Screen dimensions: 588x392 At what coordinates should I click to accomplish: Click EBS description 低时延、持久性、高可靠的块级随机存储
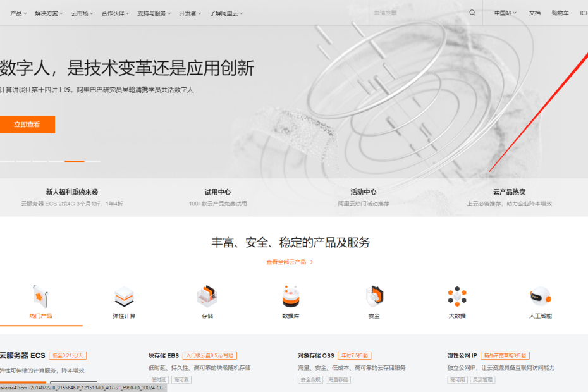(x=200, y=367)
